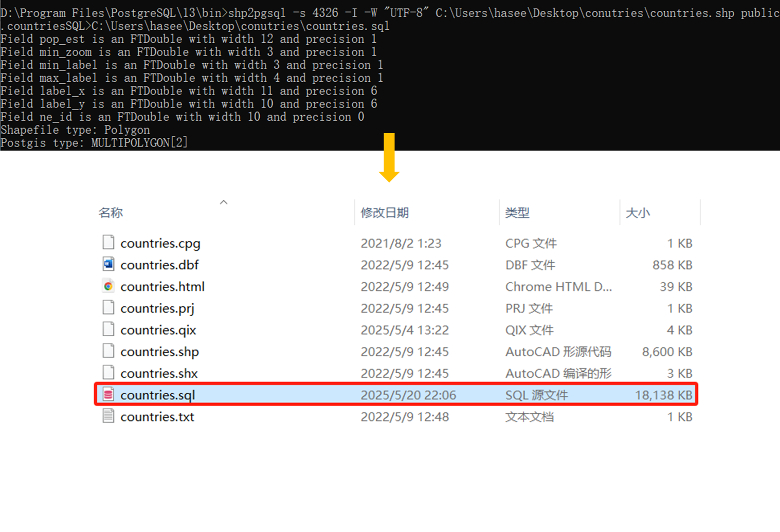The image size is (780, 532).
Task: Click the countries.prj file icon
Action: (108, 307)
